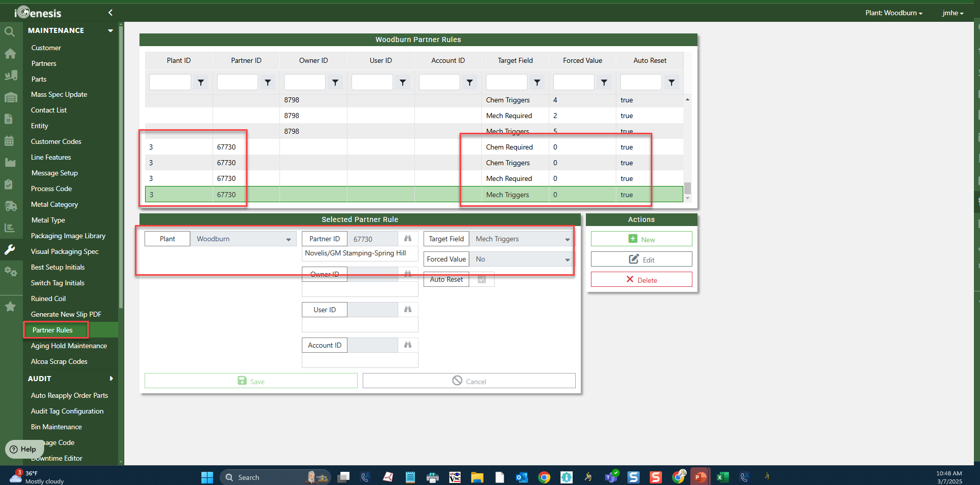This screenshot has width=980, height=485.
Task: Open Outlook from taskbar
Action: 521,477
